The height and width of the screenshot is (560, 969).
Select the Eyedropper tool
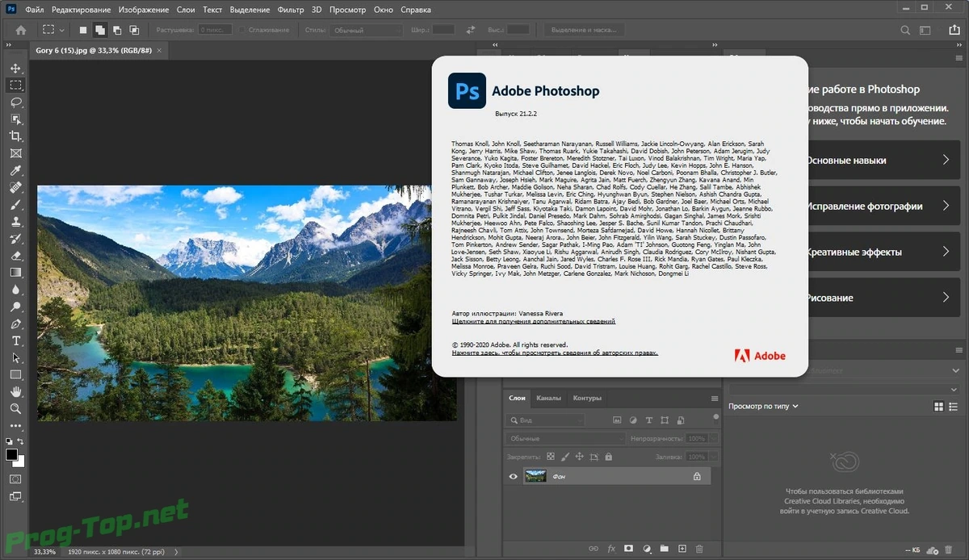pos(15,170)
